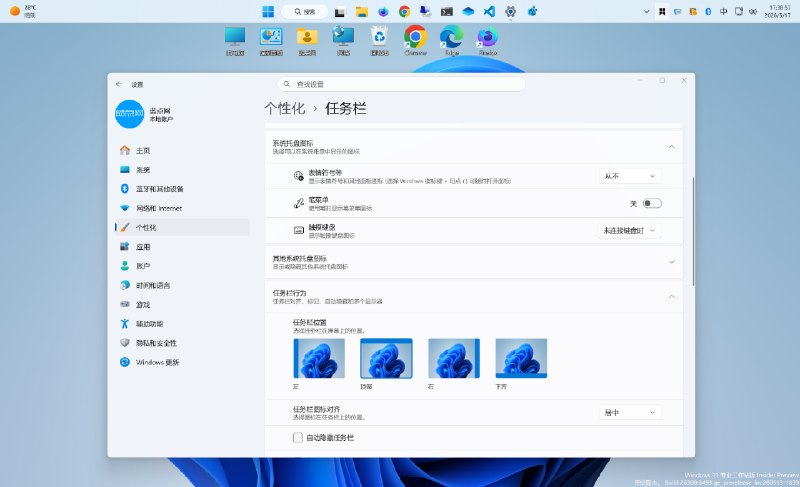The height and width of the screenshot is (487, 800).
Task: Launch Chrome from the taskbar
Action: click(405, 11)
